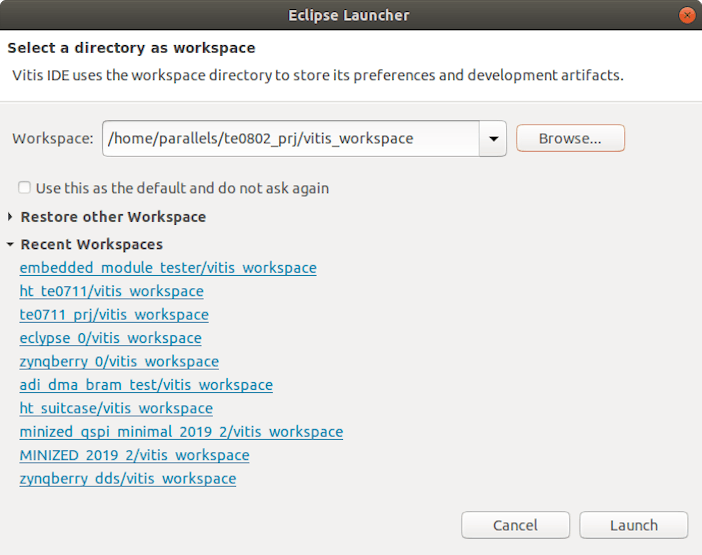Click the Cancel button
The height and width of the screenshot is (555, 702).
(515, 525)
